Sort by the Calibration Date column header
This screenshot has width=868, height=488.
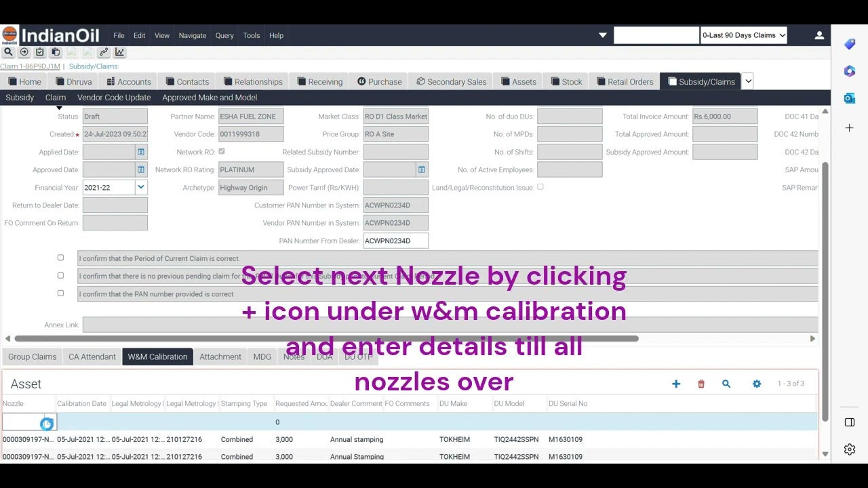tap(81, 403)
